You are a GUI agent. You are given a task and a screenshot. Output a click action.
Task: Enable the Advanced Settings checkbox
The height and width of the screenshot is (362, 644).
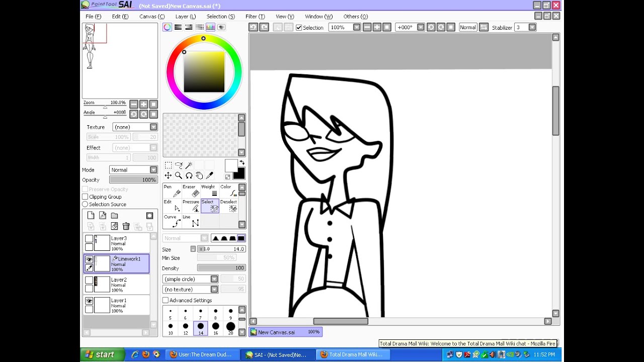coord(166,300)
